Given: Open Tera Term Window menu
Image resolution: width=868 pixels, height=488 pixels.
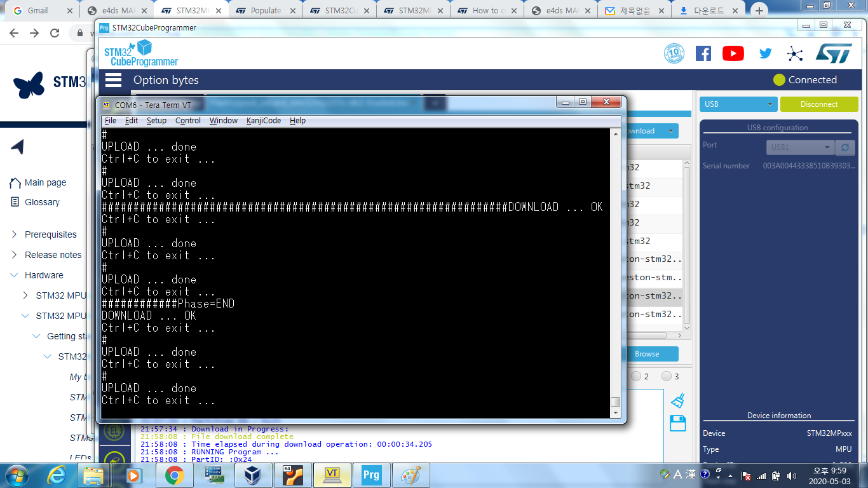Looking at the screenshot, I should [224, 121].
